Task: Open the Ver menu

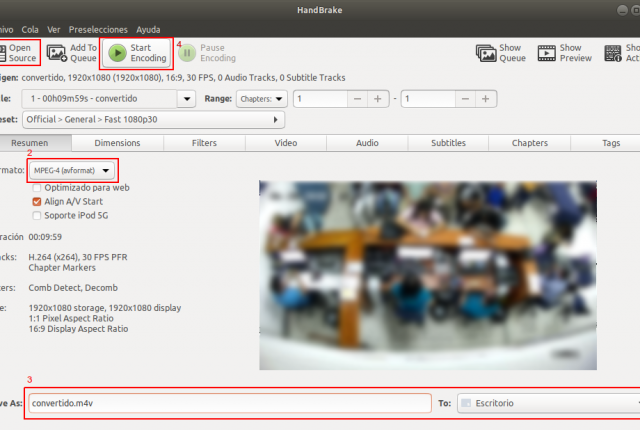Action: [x=53, y=29]
